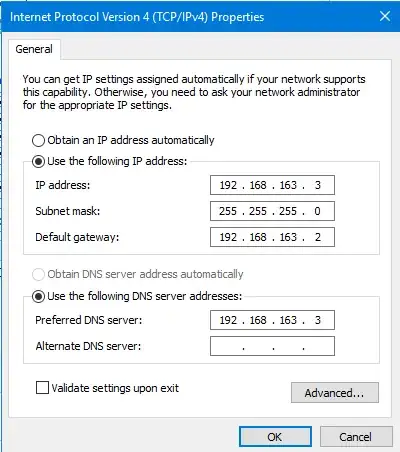Screen dimensions: 400x452
Task: Click the Default gateway input field
Action: click(x=272, y=237)
